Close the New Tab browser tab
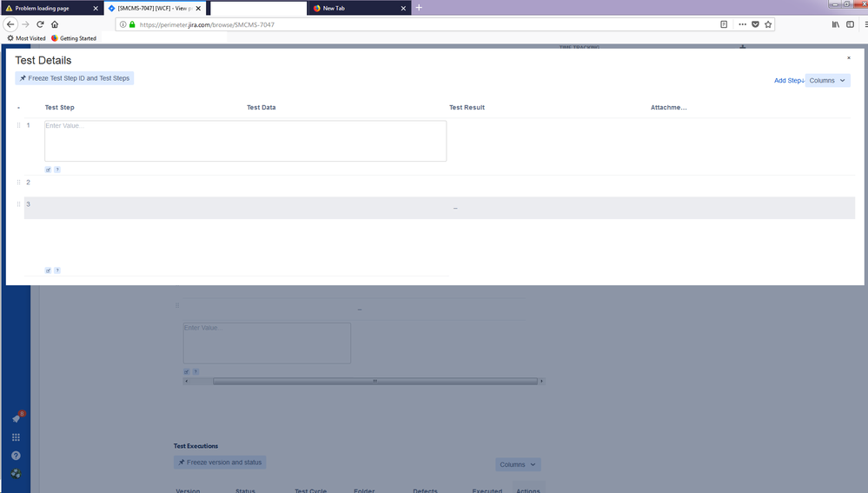868x493 pixels. click(x=403, y=9)
